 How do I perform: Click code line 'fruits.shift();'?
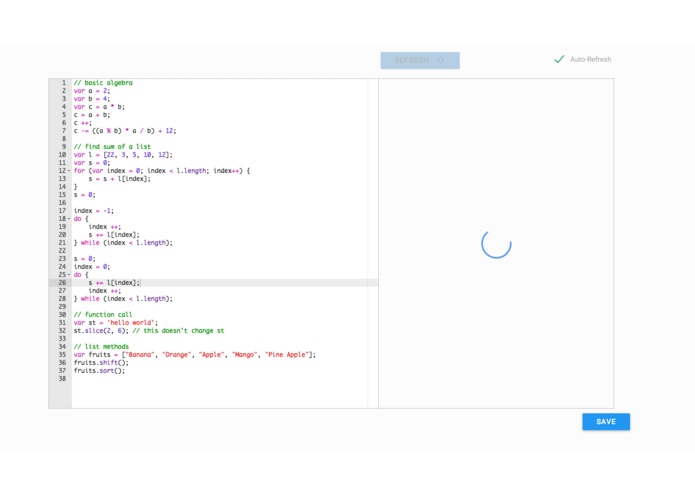(x=101, y=362)
